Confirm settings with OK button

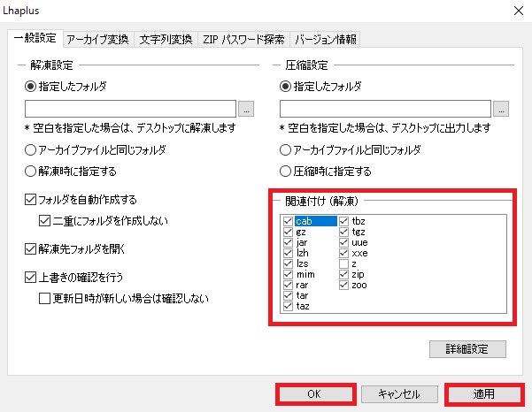coord(315,394)
